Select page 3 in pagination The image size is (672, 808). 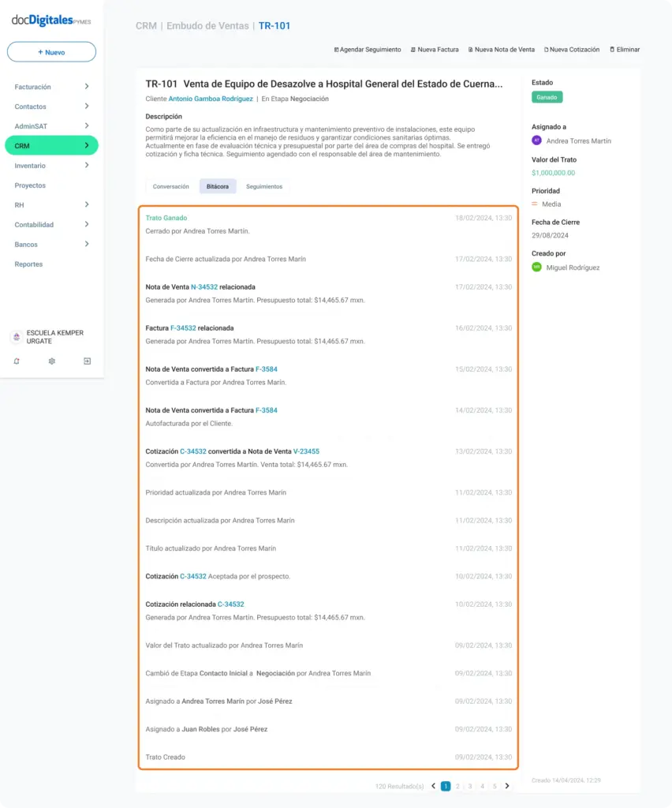(470, 787)
